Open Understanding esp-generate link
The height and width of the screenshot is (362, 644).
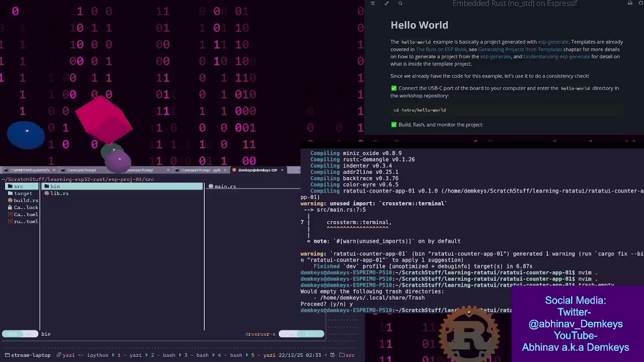point(556,56)
